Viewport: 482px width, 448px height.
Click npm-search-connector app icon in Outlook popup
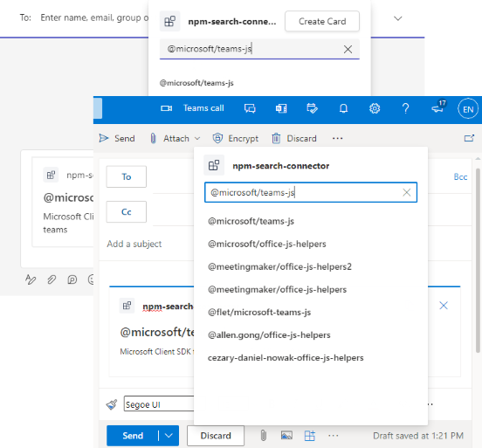(x=214, y=165)
